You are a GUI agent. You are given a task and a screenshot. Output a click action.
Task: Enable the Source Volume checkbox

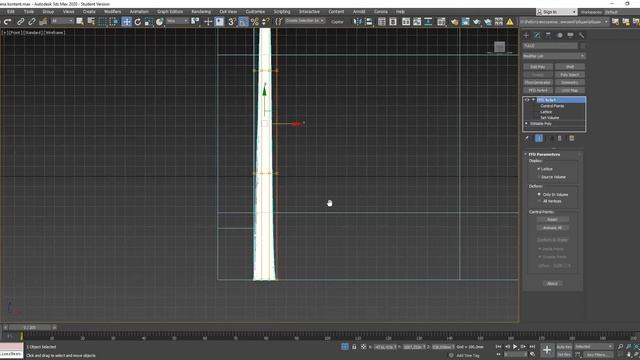(539, 177)
